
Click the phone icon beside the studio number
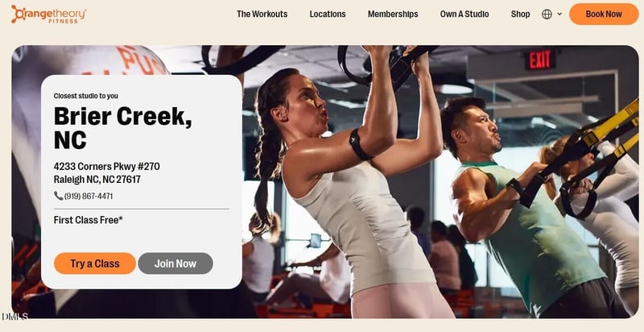click(58, 196)
